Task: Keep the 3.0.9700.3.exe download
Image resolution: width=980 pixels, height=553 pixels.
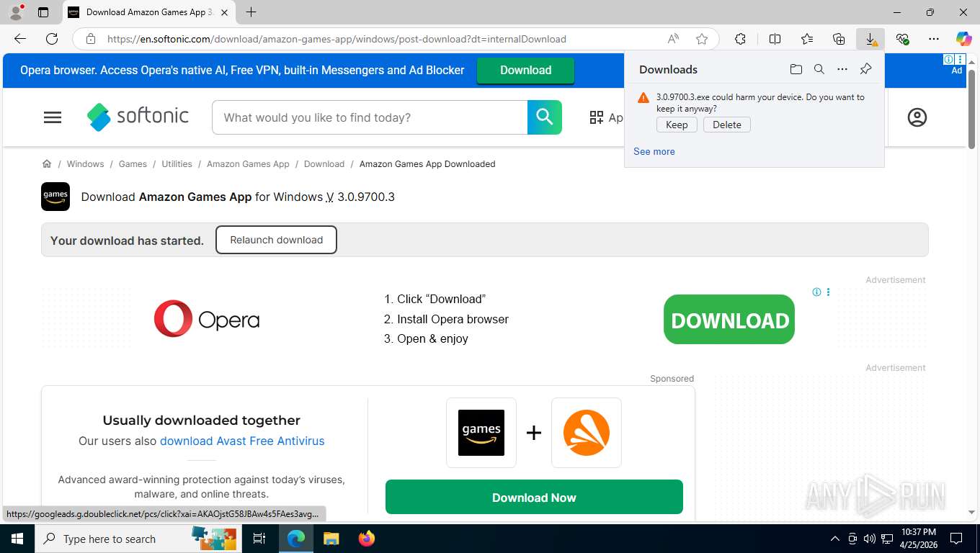Action: pyautogui.click(x=677, y=125)
